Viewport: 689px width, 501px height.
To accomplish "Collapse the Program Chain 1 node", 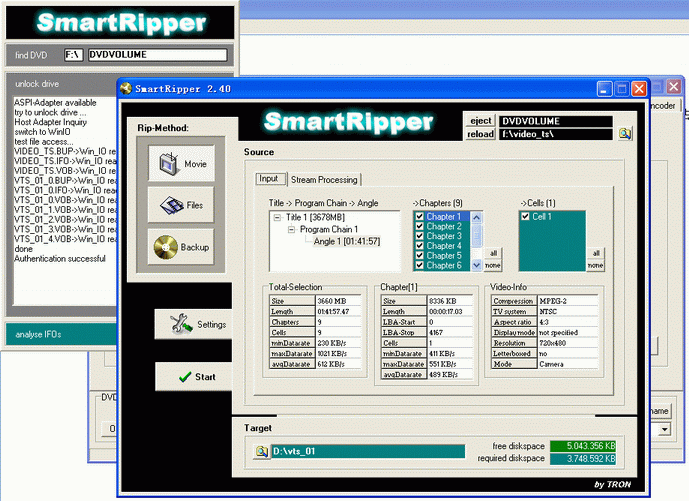I will (291, 229).
